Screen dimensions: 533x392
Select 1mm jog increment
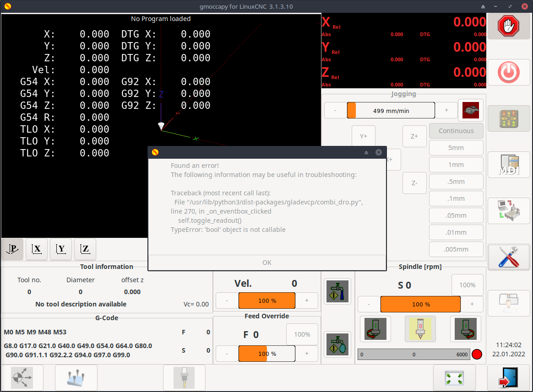click(456, 165)
